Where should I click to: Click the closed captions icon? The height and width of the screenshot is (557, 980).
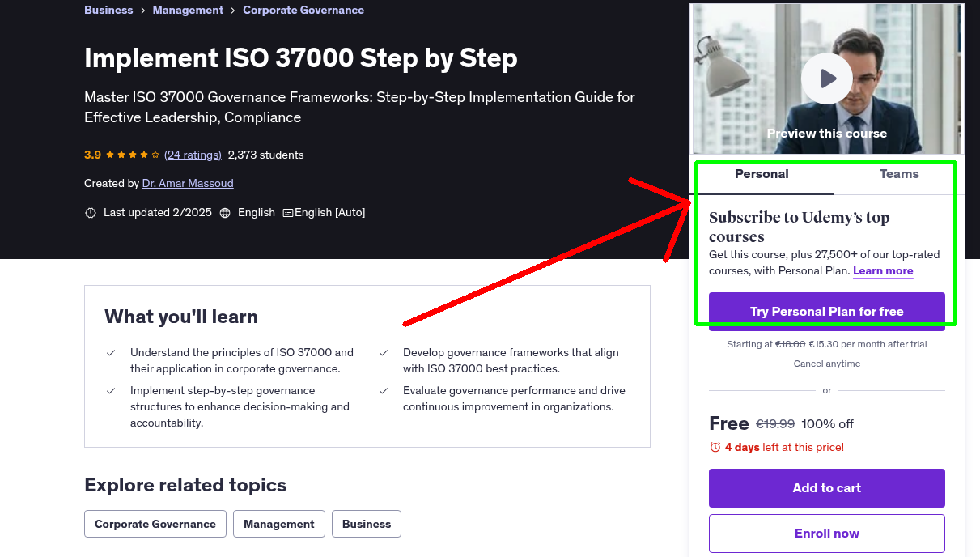(x=287, y=213)
